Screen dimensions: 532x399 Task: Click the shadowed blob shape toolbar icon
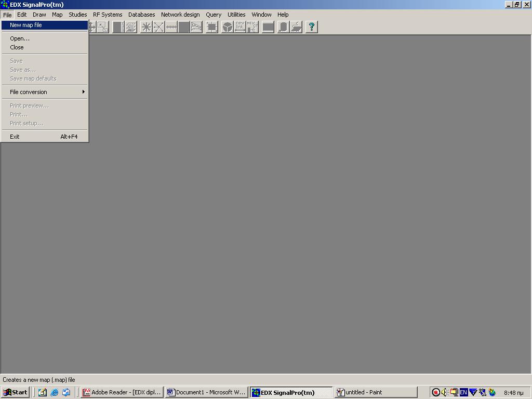point(283,27)
